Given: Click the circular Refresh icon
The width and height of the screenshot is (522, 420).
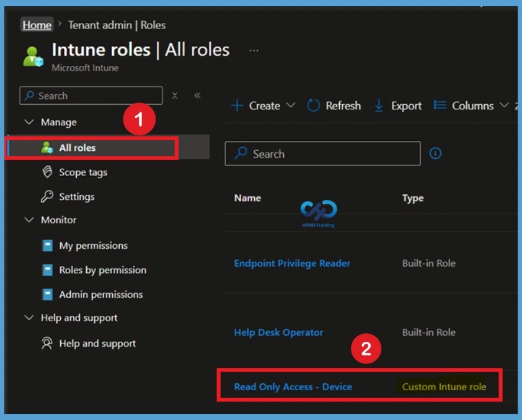Looking at the screenshot, I should [x=313, y=105].
